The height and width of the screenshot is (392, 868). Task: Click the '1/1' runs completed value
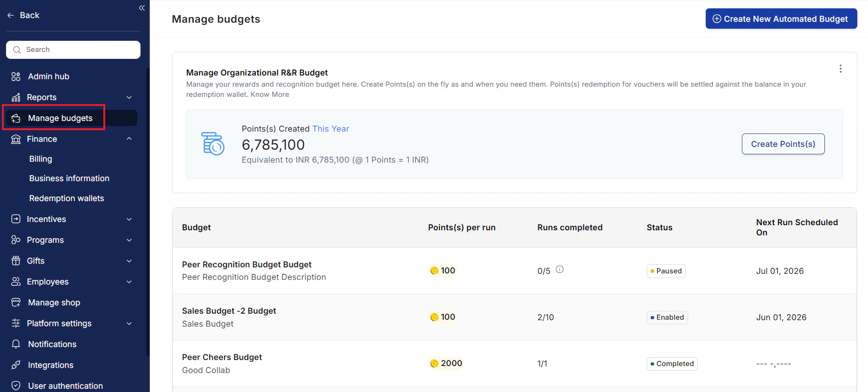click(x=542, y=364)
